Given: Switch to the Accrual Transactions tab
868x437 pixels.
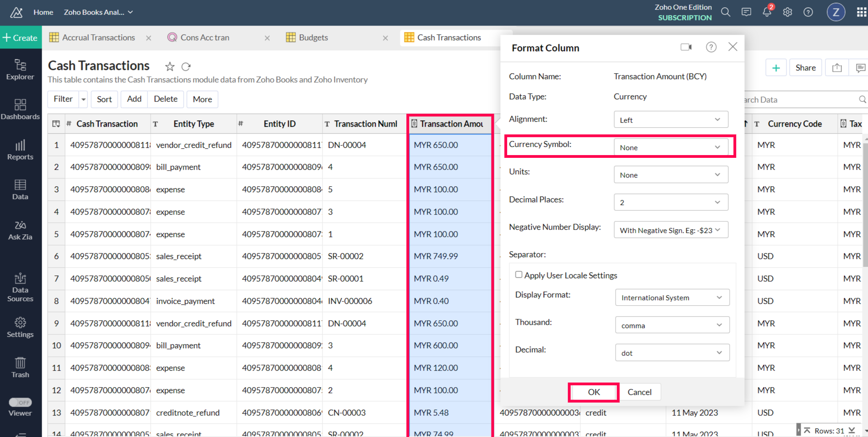Looking at the screenshot, I should coord(98,38).
